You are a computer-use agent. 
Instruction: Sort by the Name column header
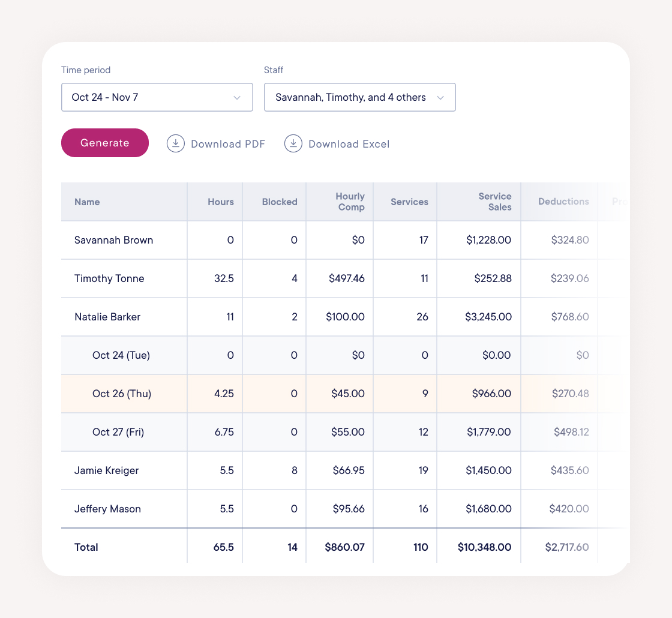click(x=87, y=202)
